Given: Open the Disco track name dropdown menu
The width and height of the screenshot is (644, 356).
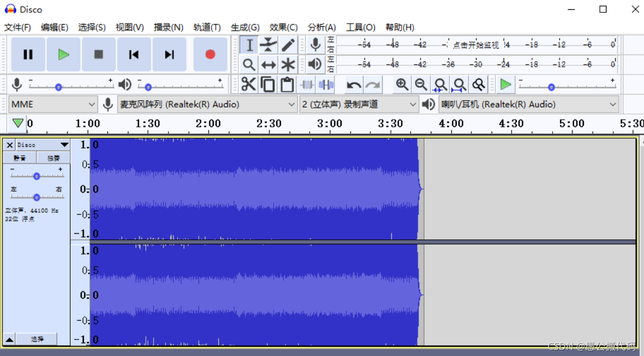Looking at the screenshot, I should coord(43,145).
